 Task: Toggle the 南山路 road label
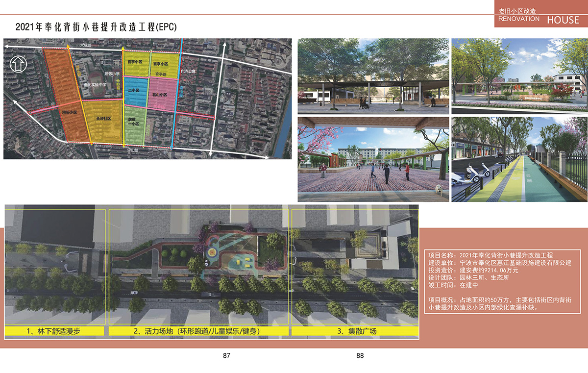click(223, 96)
